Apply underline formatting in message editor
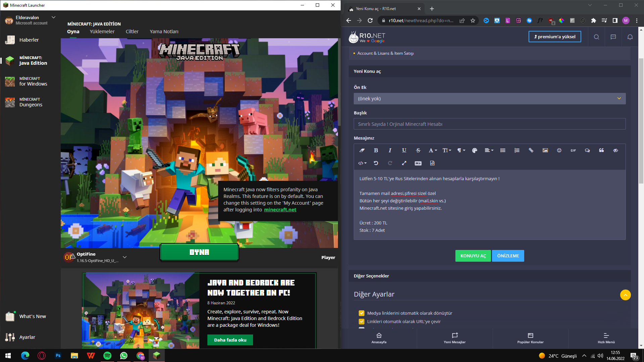Viewport: 644px width, 362px height. (404, 150)
